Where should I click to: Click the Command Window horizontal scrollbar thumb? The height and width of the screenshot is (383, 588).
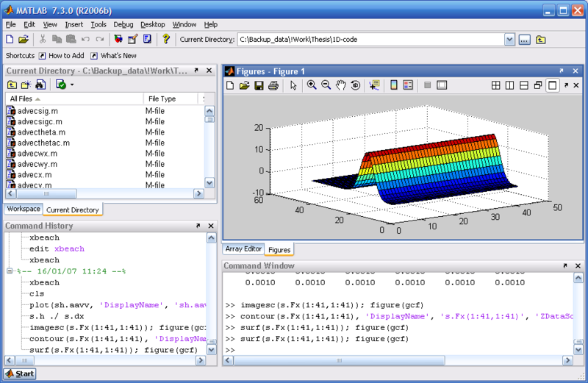[x=340, y=360]
